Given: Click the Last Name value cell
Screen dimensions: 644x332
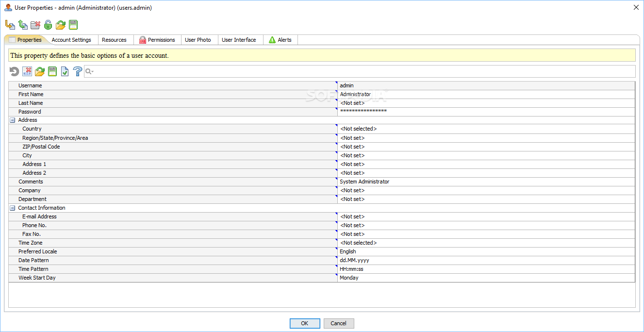Looking at the screenshot, I should coord(486,103).
